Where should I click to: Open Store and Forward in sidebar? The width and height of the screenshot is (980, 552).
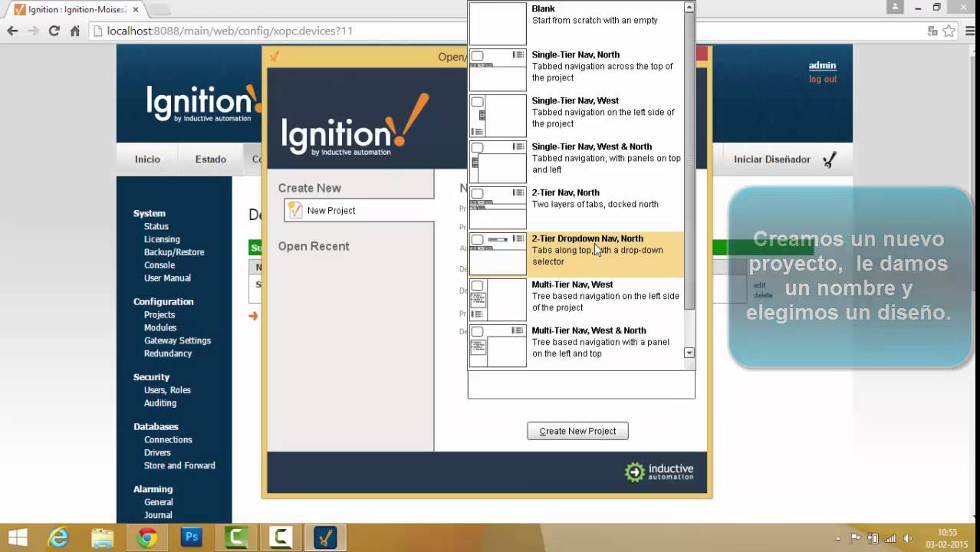pyautogui.click(x=179, y=466)
